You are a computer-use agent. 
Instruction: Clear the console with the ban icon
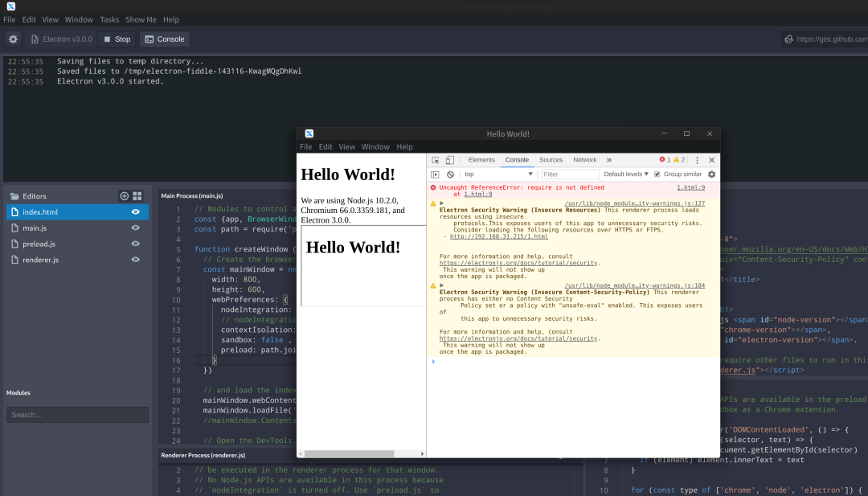click(x=450, y=174)
